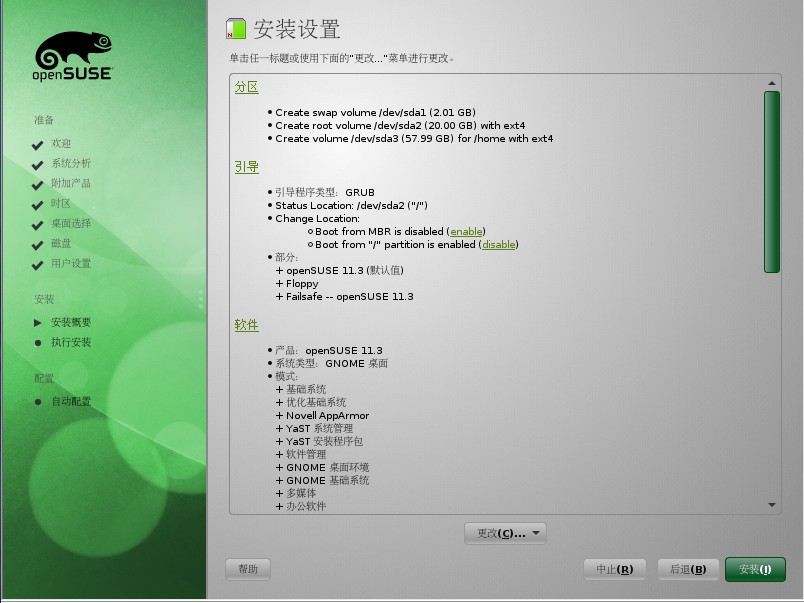Click the green vertical scrollbar thumb

click(772, 182)
